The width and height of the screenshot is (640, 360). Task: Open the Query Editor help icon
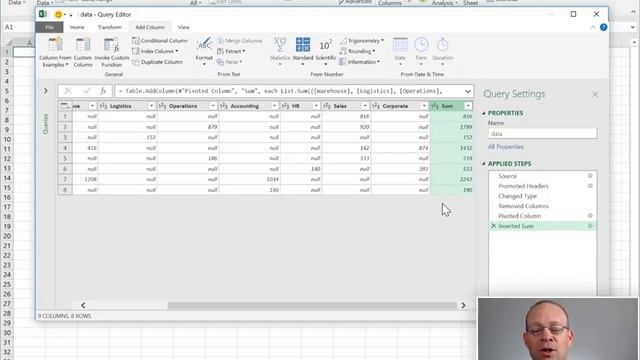pyautogui.click(x=603, y=27)
